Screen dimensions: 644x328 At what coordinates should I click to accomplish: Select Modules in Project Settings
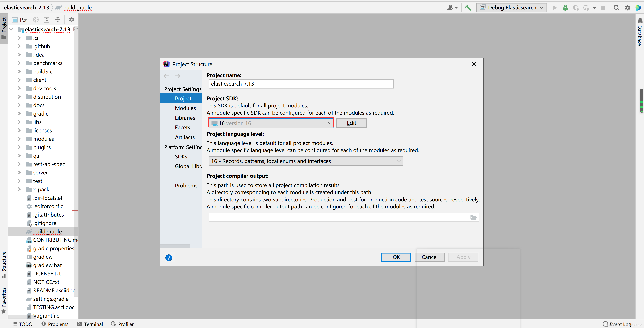(185, 108)
